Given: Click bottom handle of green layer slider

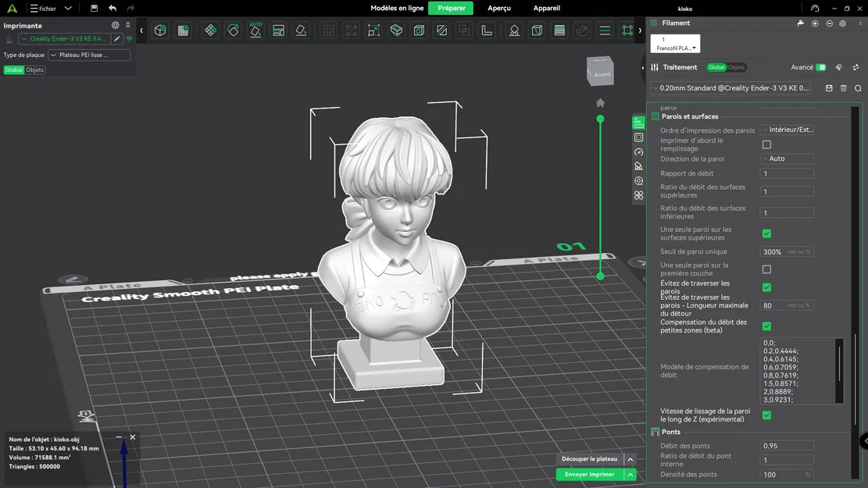Looking at the screenshot, I should [600, 276].
